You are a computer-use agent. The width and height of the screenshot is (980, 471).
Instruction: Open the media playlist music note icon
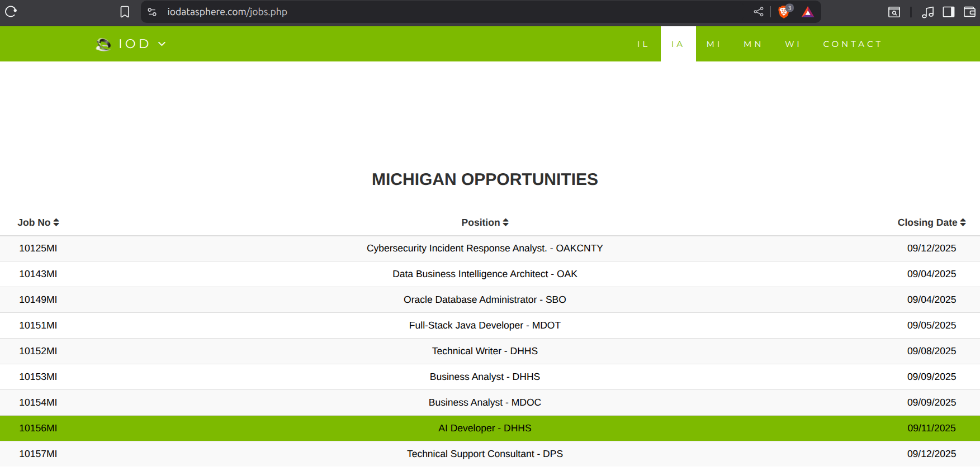click(x=928, y=12)
